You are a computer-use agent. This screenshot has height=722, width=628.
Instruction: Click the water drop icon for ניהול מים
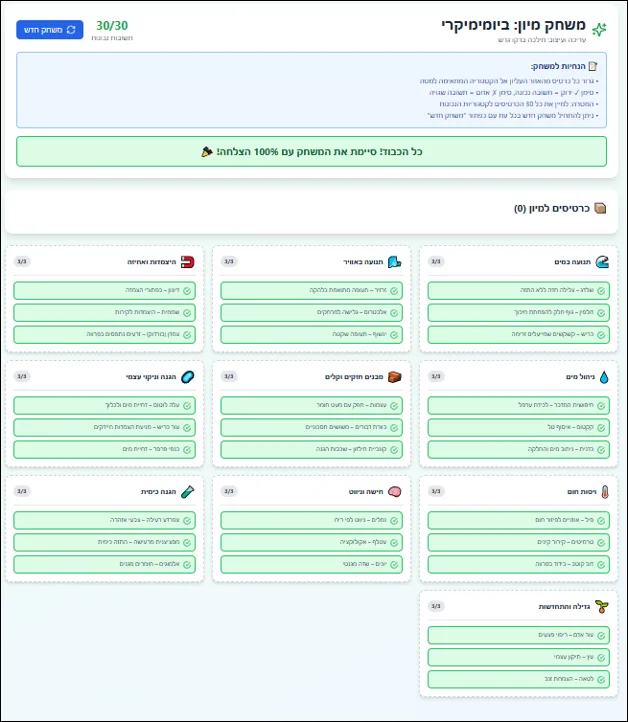[x=602, y=377]
